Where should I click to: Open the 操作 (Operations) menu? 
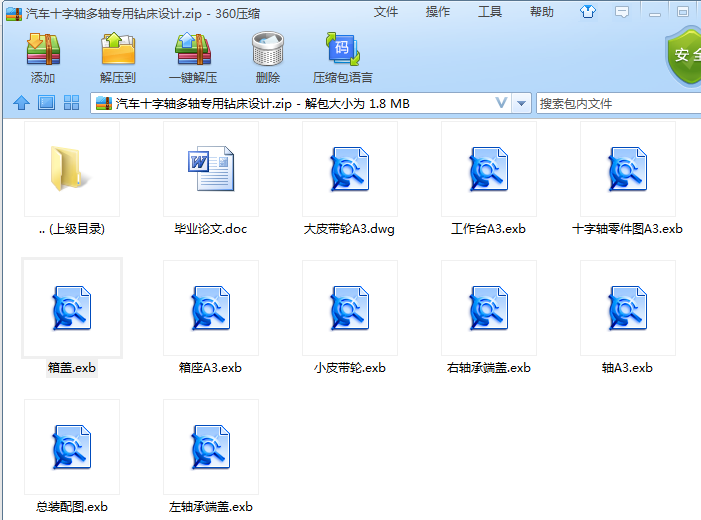pos(438,12)
